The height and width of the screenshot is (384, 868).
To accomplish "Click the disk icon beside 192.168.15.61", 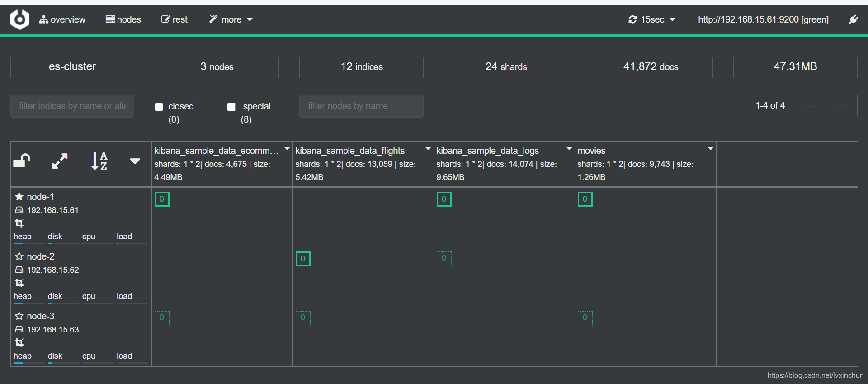I will pyautogui.click(x=19, y=210).
